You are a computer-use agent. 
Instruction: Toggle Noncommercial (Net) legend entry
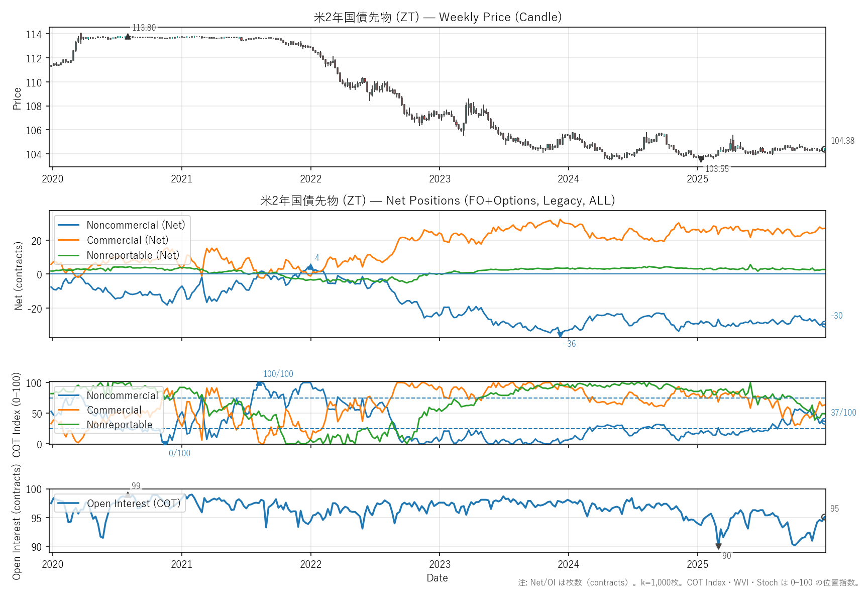pyautogui.click(x=136, y=225)
